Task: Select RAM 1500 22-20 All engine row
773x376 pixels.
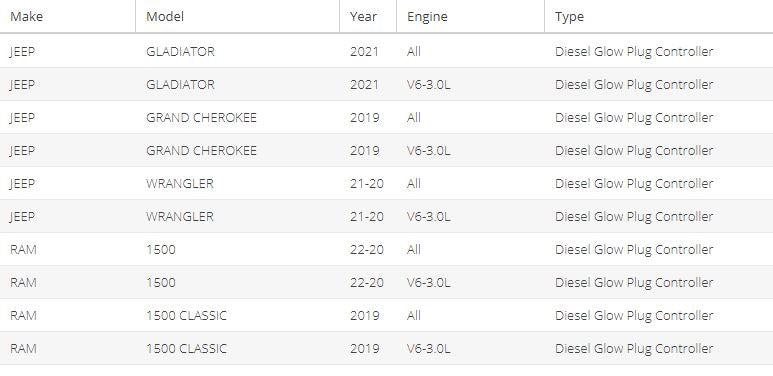Action: [386, 249]
